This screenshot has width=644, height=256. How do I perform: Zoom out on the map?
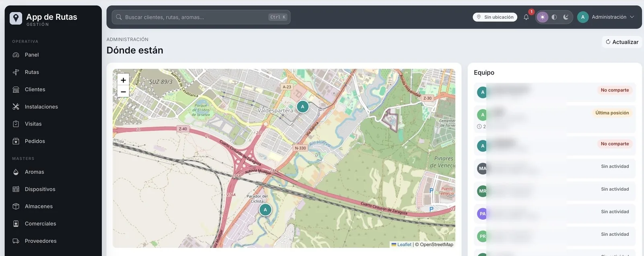(x=123, y=92)
